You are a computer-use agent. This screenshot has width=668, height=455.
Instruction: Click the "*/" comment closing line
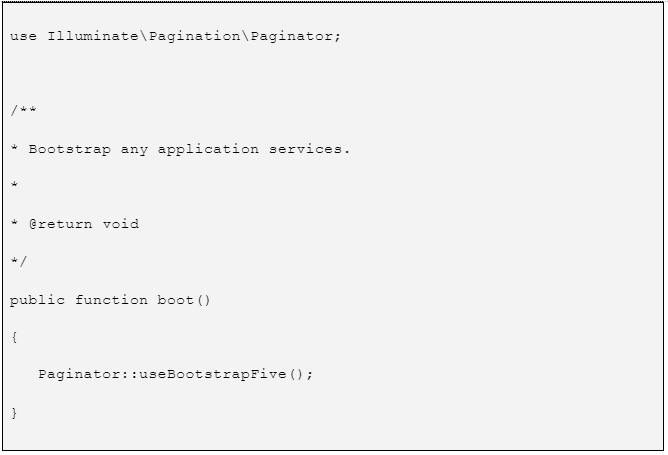(19, 262)
